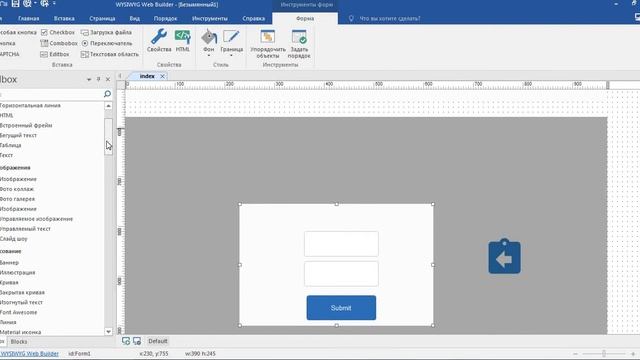Pin the Toolbox panel
This screenshot has height=360, width=640.
98,79
